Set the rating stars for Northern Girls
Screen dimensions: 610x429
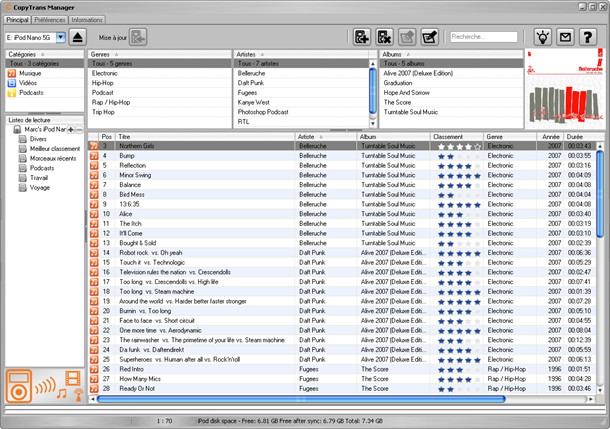459,147
